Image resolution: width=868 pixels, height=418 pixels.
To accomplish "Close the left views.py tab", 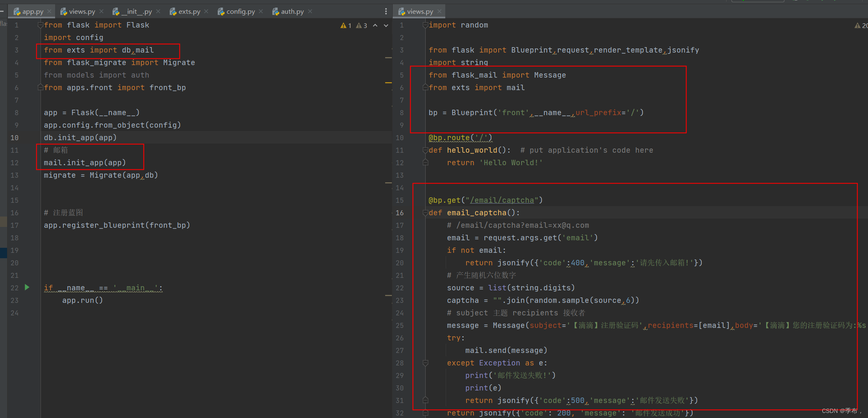I will 101,12.
